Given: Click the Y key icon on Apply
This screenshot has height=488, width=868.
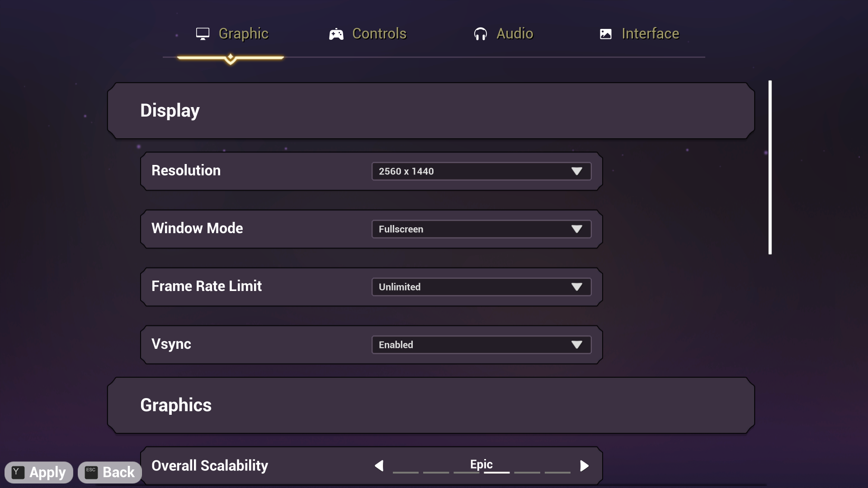Looking at the screenshot, I should (x=18, y=473).
